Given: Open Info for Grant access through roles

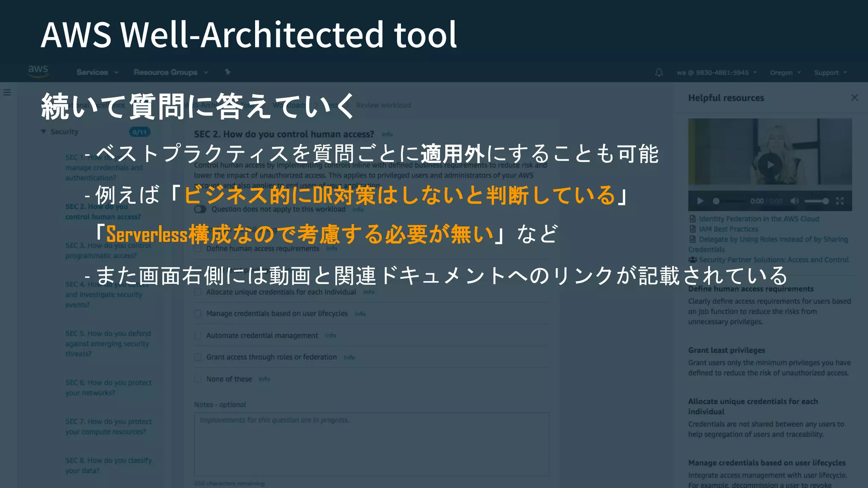Looking at the screenshot, I should click(x=350, y=358).
